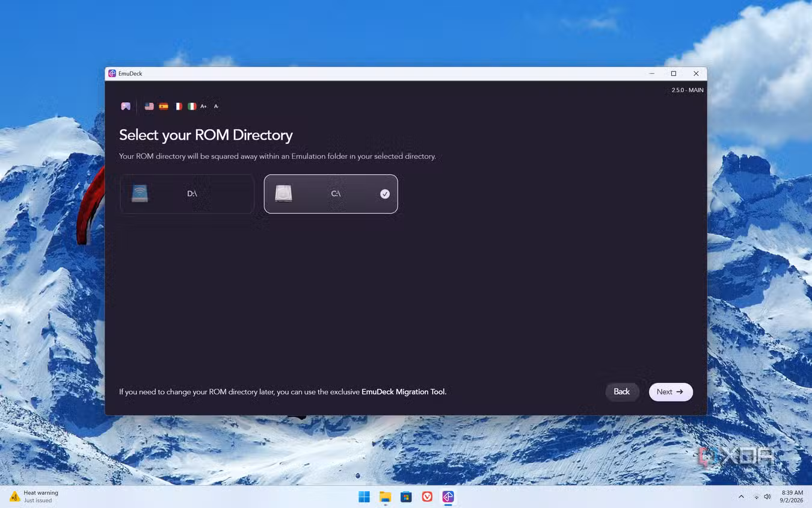Image resolution: width=812 pixels, height=508 pixels.
Task: Open the clock showing 8:39 AM
Action: [x=792, y=497]
